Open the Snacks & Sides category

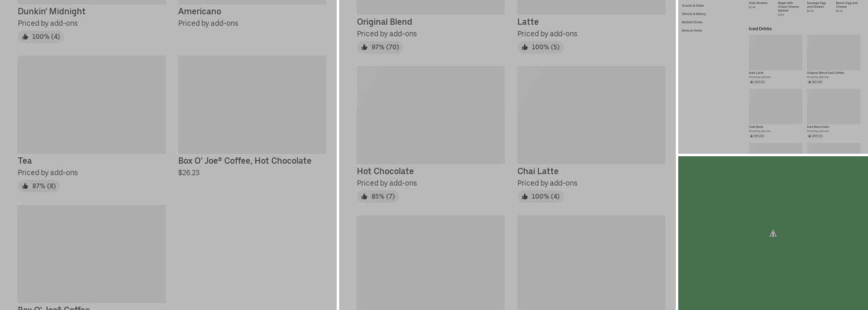click(693, 6)
